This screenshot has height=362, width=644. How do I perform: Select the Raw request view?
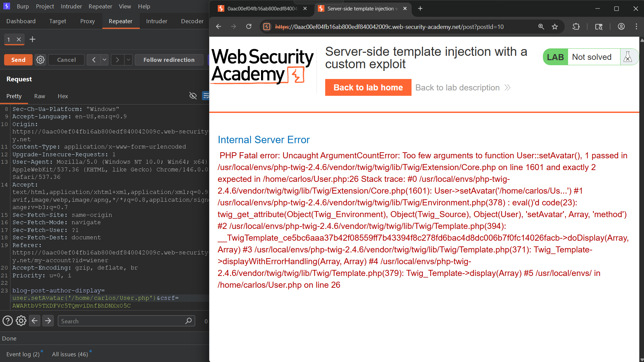[x=39, y=96]
